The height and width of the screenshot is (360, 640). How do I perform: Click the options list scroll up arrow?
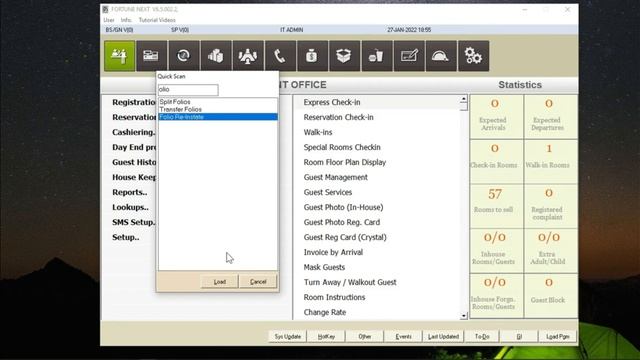463,99
